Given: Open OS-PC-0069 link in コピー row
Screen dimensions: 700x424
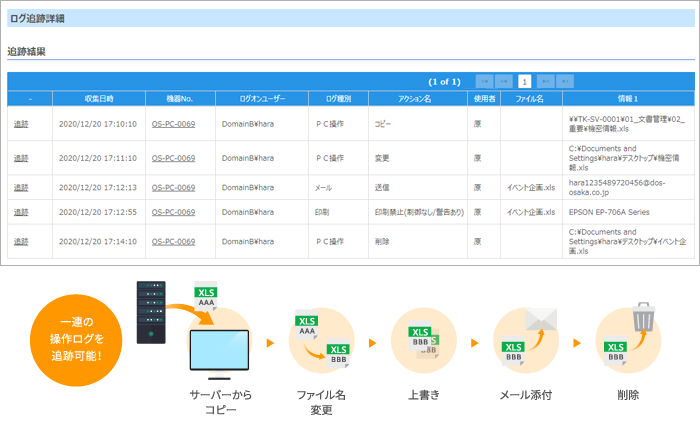Looking at the screenshot, I should pyautogui.click(x=173, y=124).
